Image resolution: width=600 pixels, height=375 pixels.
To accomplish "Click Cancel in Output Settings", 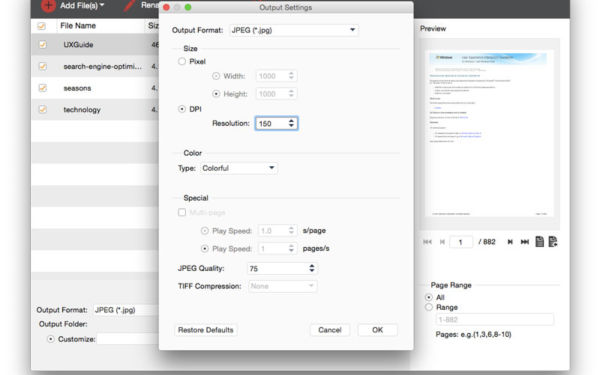I will [x=329, y=330].
